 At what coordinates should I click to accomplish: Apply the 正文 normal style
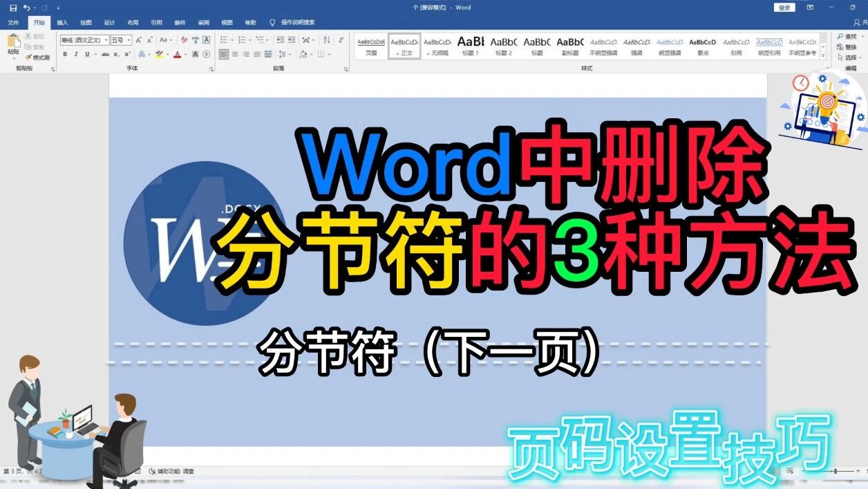coord(404,46)
